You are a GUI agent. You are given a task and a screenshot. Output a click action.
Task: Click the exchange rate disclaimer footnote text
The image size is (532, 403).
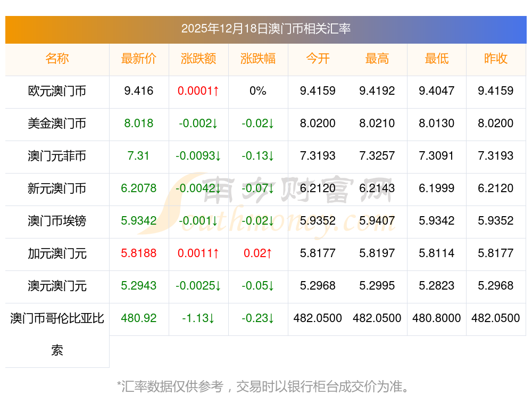263,386
